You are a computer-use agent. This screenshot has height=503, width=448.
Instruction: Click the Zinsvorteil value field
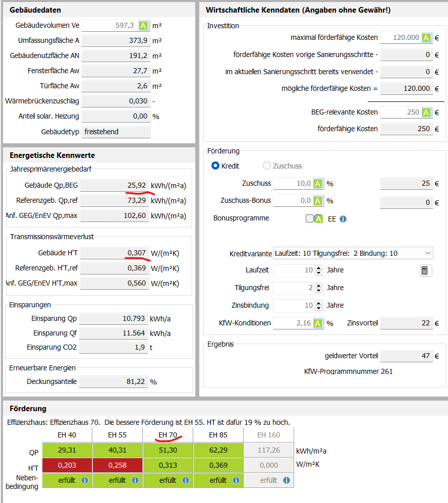point(407,323)
